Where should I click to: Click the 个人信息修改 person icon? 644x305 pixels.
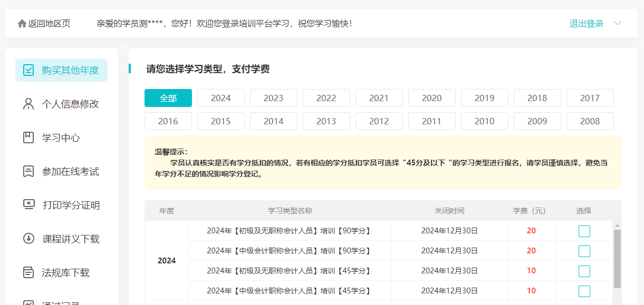28,104
